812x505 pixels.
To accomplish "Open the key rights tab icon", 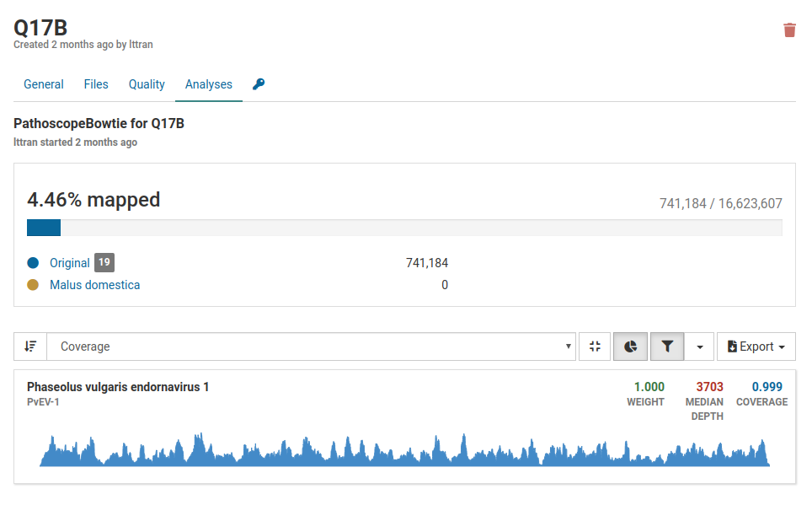I will point(259,84).
